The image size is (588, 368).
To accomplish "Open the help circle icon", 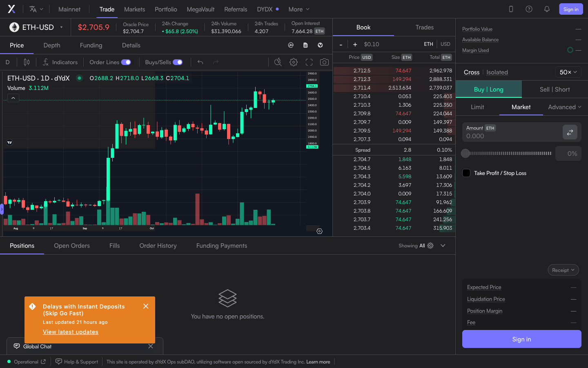I will point(529,9).
